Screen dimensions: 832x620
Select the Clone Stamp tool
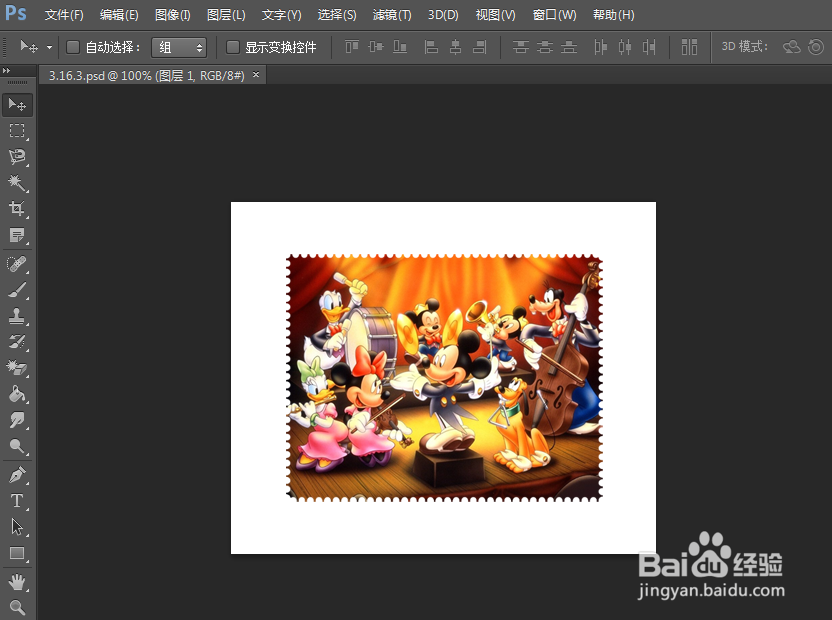tap(18, 316)
